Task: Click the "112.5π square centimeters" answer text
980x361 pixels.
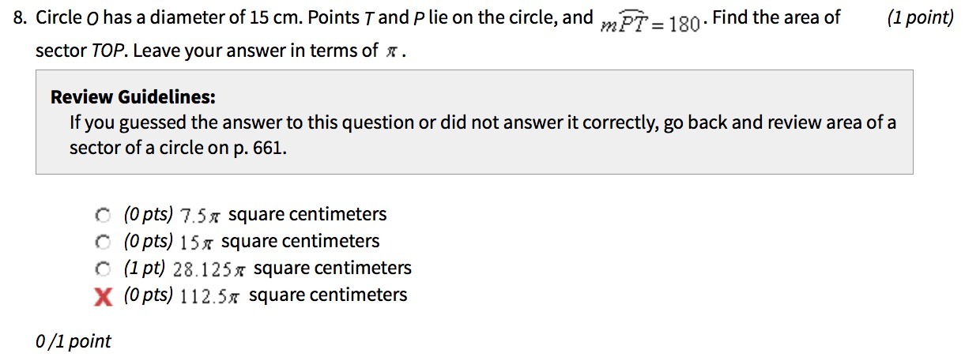Action: (294, 295)
